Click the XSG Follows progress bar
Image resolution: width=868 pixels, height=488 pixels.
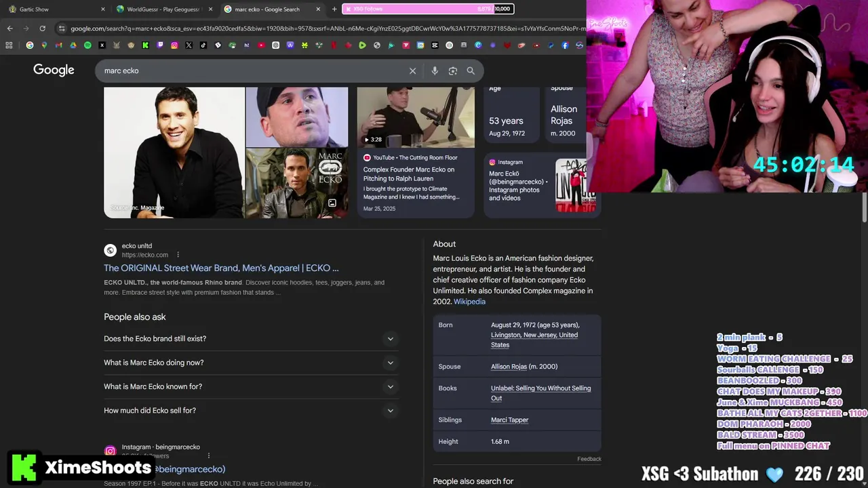(427, 9)
